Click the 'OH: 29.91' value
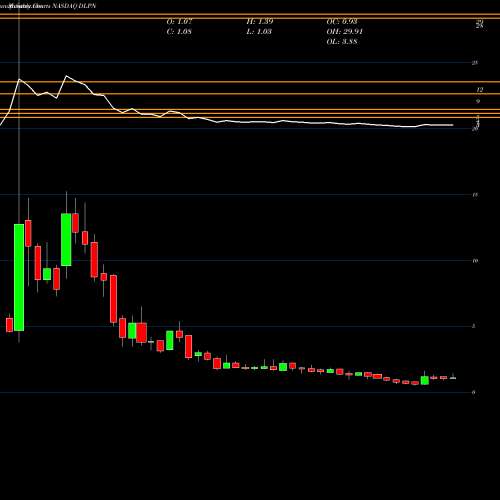This screenshot has height=500, width=500. (x=345, y=31)
